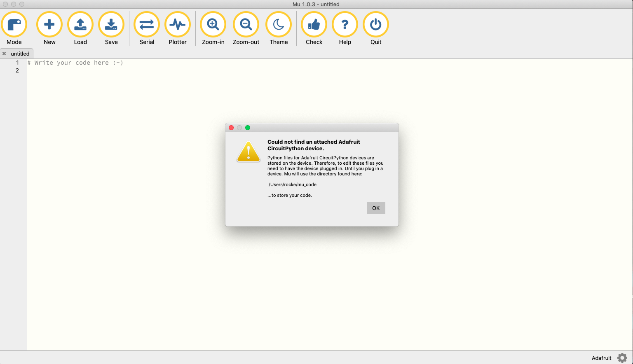The width and height of the screenshot is (633, 364).
Task: Click the "/Users/rocke/mu_code" path text
Action: pos(293,184)
